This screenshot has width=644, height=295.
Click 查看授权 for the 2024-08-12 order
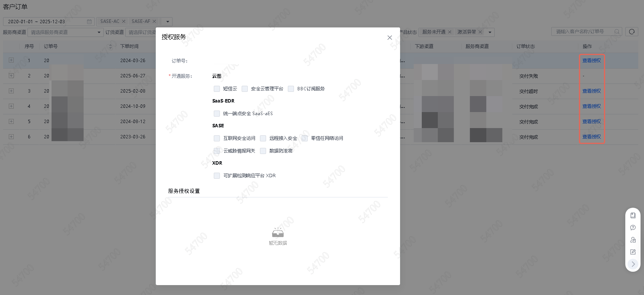(591, 122)
